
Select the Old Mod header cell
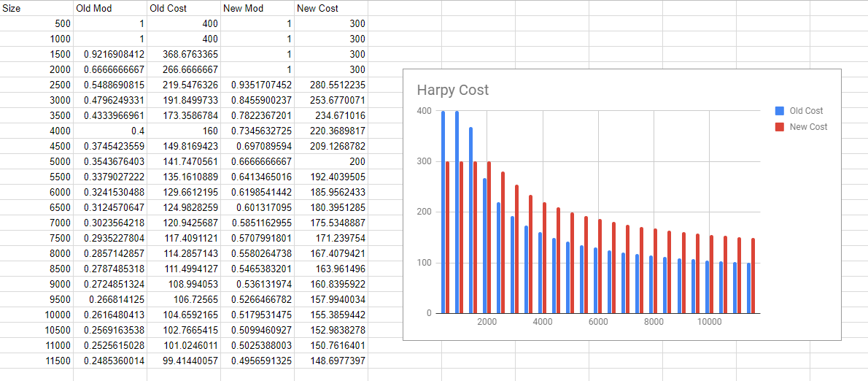[x=110, y=8]
